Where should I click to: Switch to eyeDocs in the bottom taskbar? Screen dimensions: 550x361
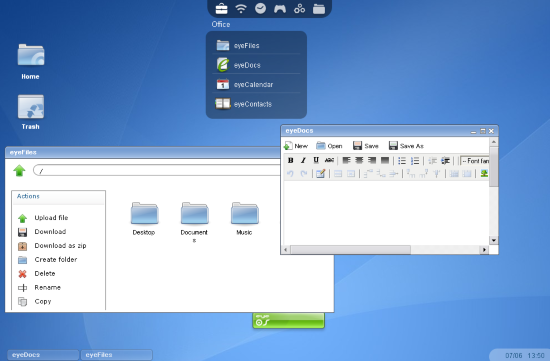[x=43, y=355]
